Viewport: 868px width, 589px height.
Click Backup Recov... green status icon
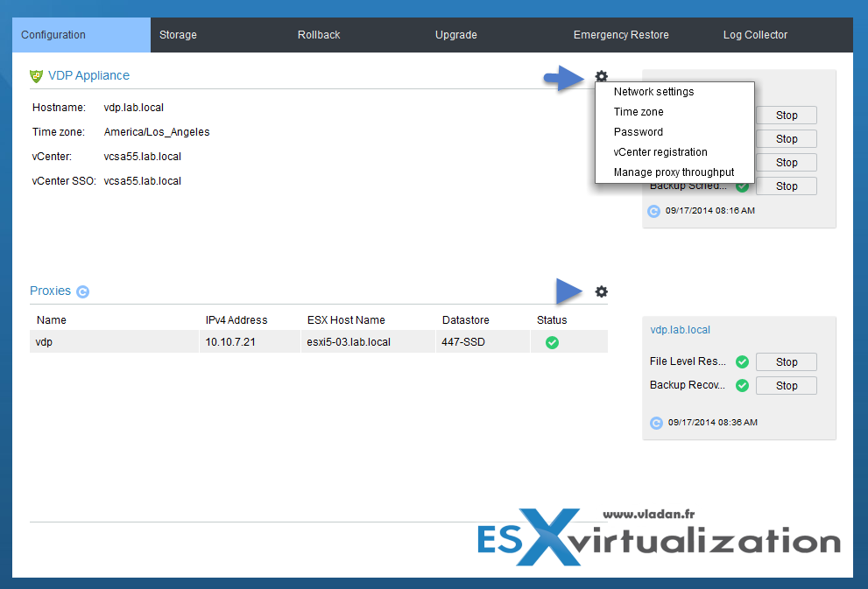click(x=742, y=385)
